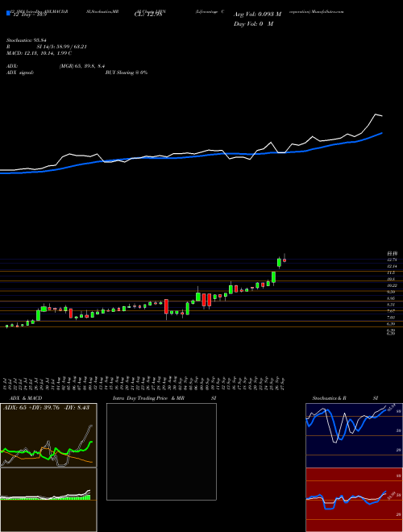
Task: Click the 12.14 price level label
Action: [x=392, y=266]
